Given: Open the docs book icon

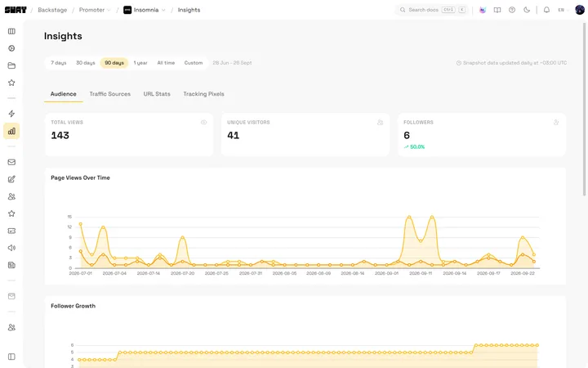Looking at the screenshot, I should (x=497, y=10).
